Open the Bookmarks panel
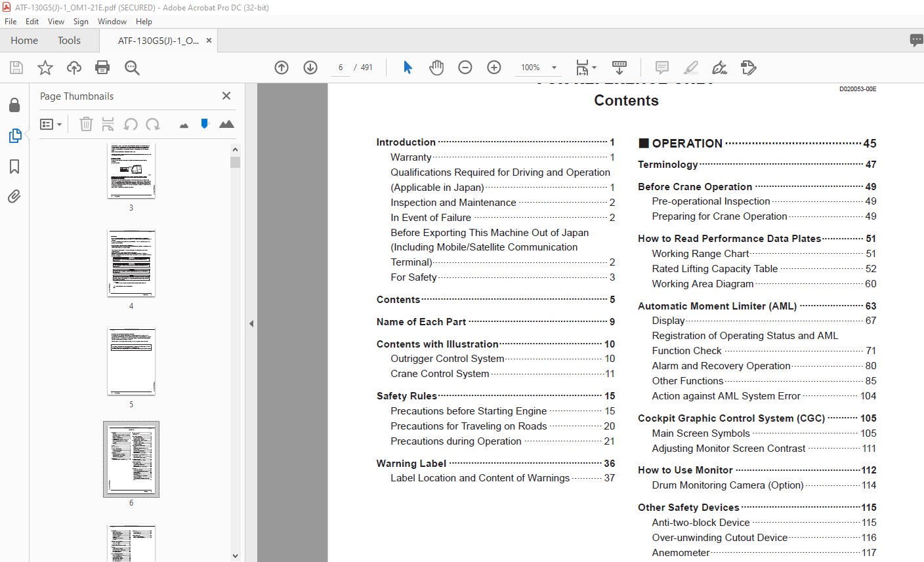 coord(14,167)
